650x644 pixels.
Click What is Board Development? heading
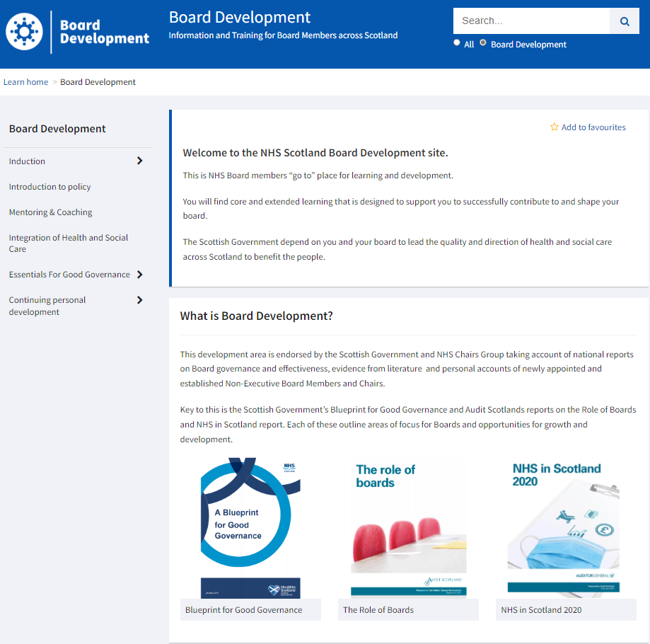point(256,316)
